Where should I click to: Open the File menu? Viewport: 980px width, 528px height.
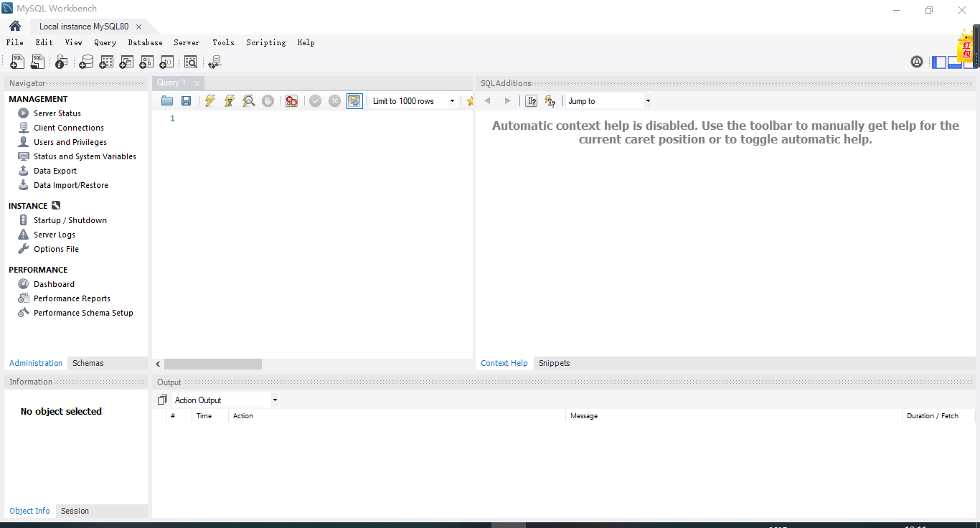point(15,42)
